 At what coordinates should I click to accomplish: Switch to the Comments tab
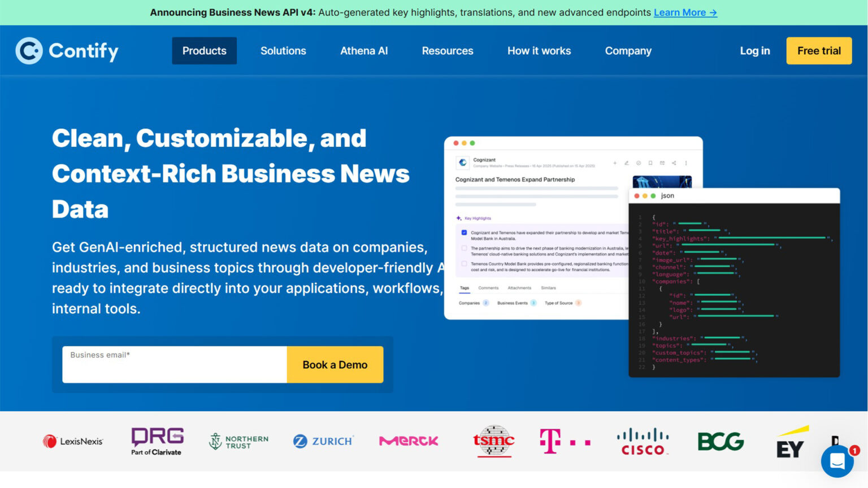pyautogui.click(x=488, y=288)
